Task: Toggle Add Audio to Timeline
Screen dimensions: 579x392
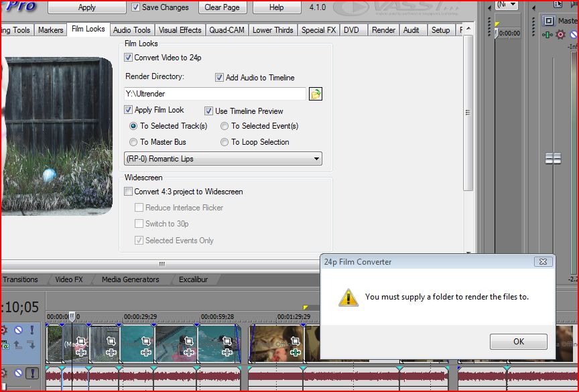Action: point(219,78)
